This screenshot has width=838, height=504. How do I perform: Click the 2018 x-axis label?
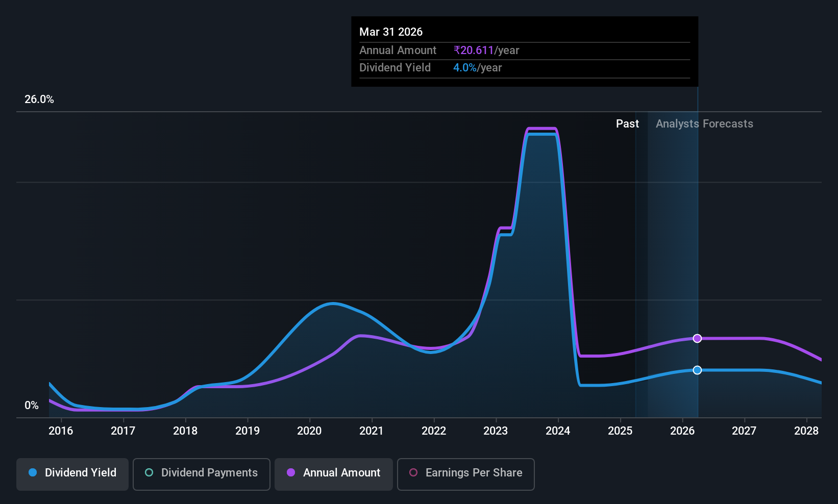click(x=185, y=431)
